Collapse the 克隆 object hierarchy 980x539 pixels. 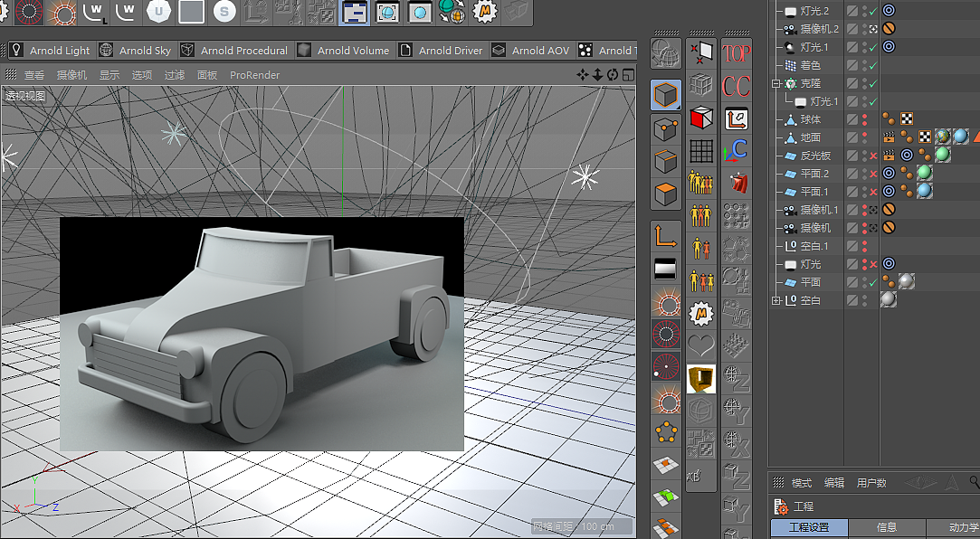pyautogui.click(x=774, y=85)
